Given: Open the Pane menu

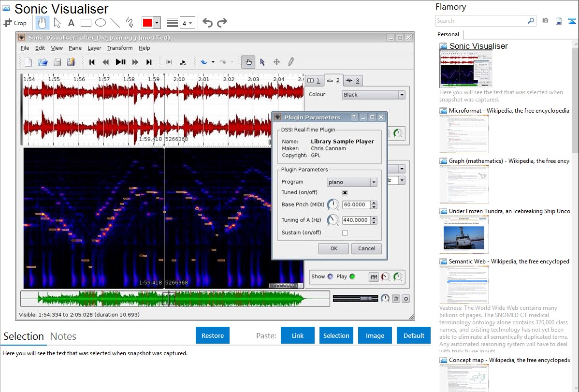Looking at the screenshot, I should pos(75,48).
